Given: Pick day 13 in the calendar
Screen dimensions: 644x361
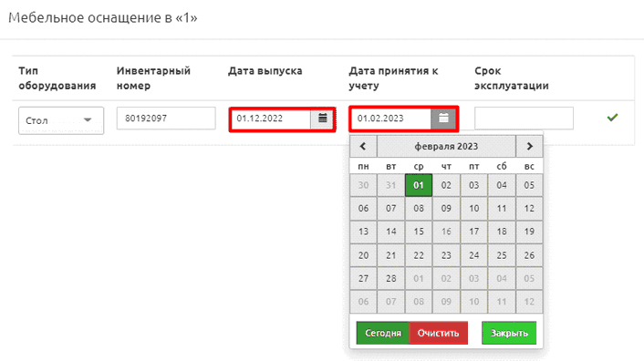Looking at the screenshot, I should coord(363,232).
